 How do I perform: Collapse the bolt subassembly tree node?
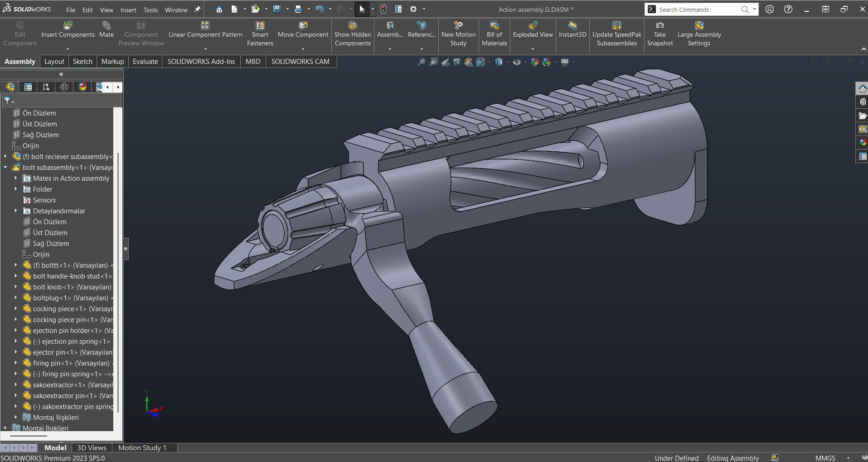[5, 168]
